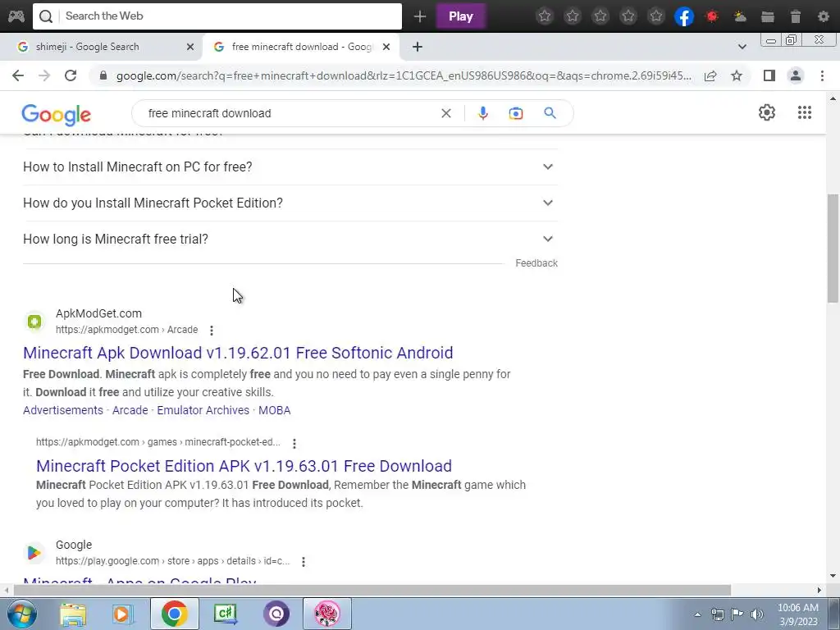Bookmark this page with star icon

pyautogui.click(x=737, y=75)
